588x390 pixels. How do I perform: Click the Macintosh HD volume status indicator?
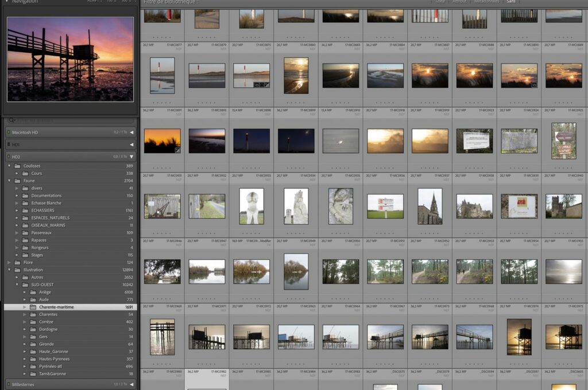point(9,132)
